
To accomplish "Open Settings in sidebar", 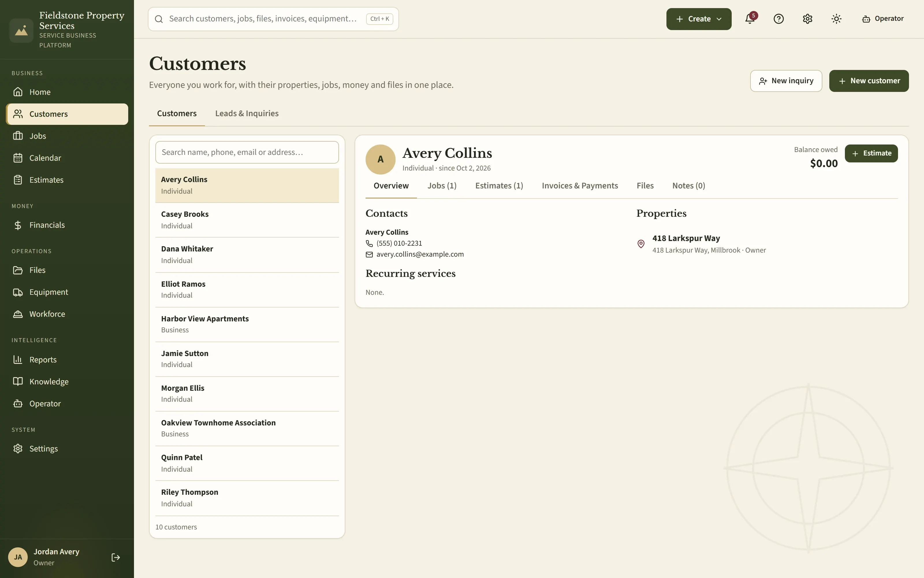I will [x=67, y=449].
